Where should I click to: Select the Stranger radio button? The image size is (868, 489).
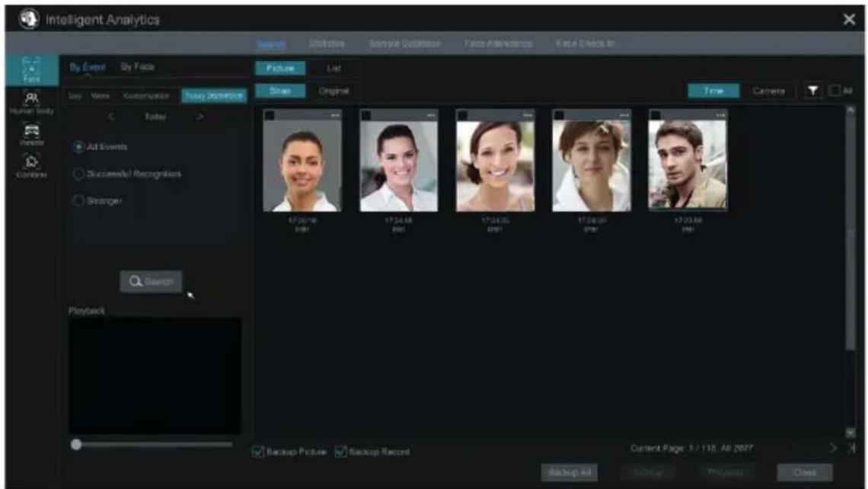coord(78,200)
